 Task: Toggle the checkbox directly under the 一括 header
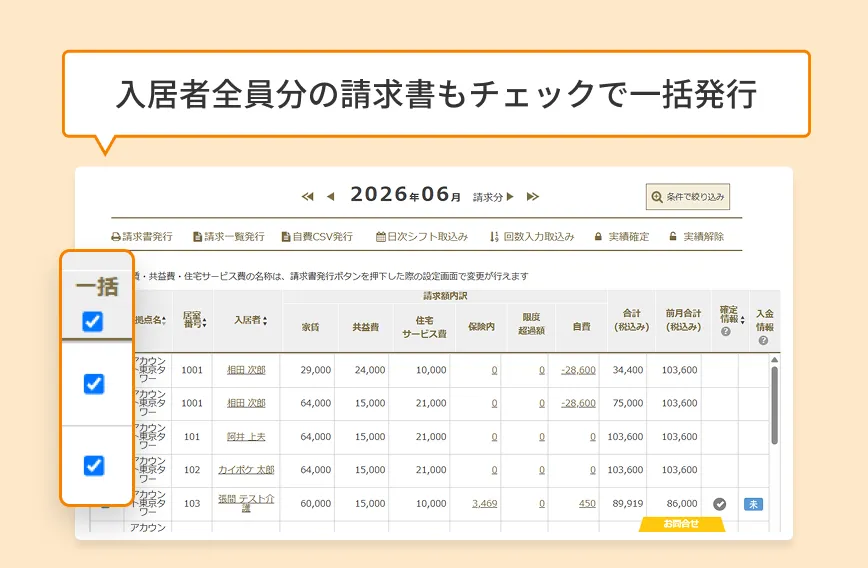click(94, 384)
